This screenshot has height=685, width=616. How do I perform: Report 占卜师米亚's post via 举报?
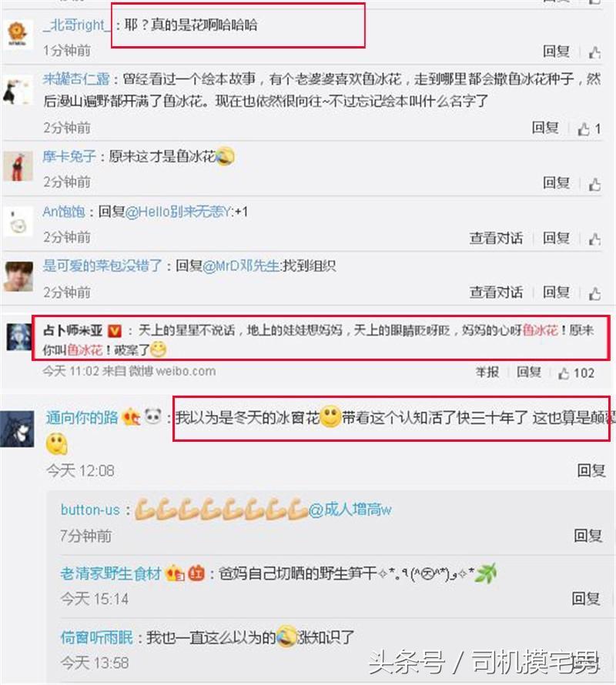pos(487,373)
